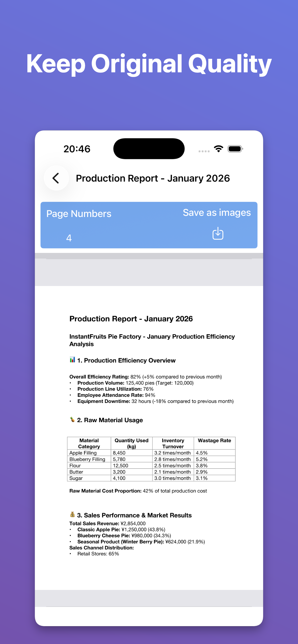Tap the 2.5 times/month turnover cell

pos(173,465)
